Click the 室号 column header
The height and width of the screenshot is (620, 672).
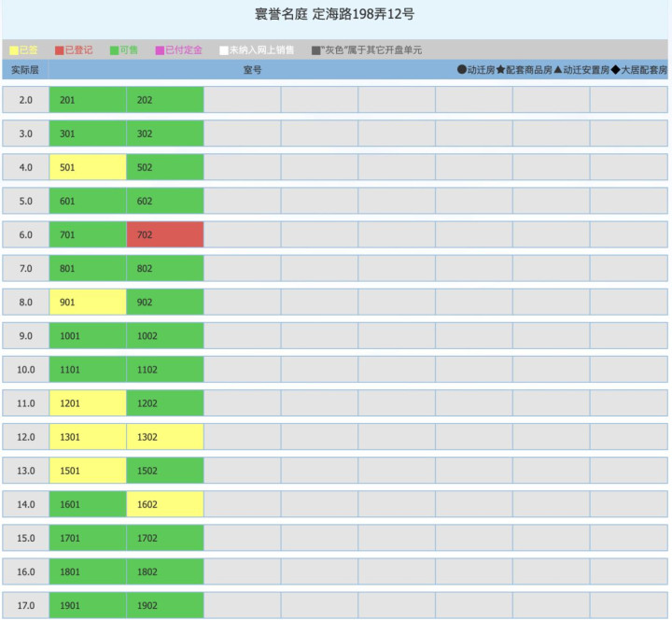252,70
